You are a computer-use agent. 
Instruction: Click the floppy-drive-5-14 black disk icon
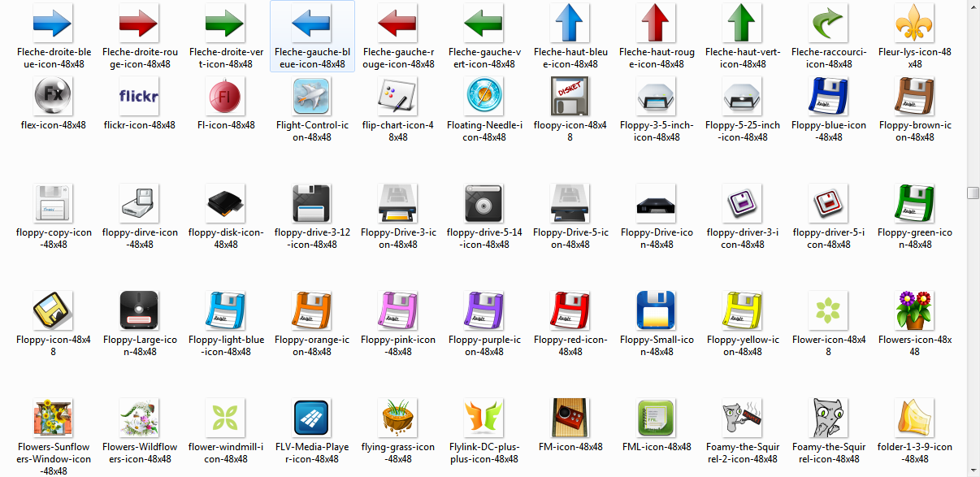[x=484, y=203]
